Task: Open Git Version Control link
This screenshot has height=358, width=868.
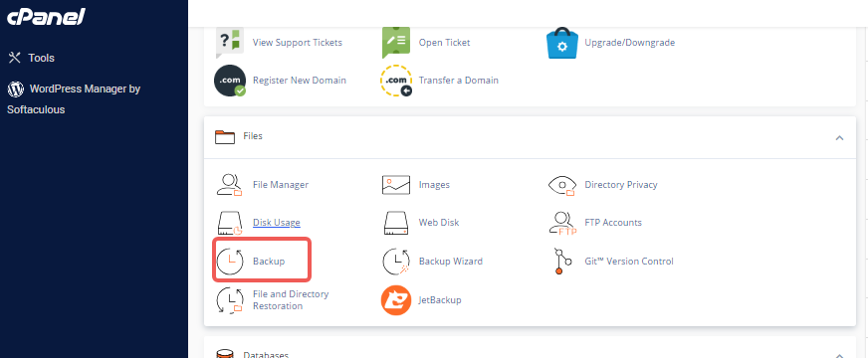Action: point(629,261)
